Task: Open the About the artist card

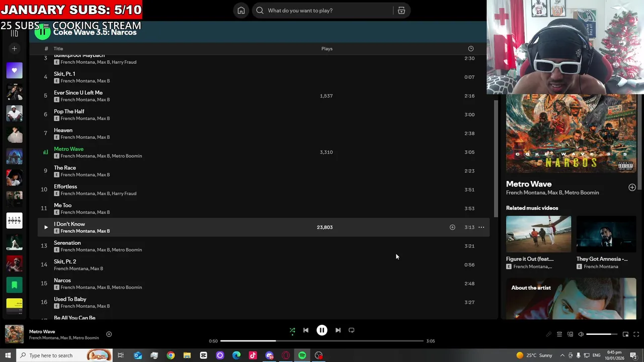Action: pyautogui.click(x=571, y=299)
